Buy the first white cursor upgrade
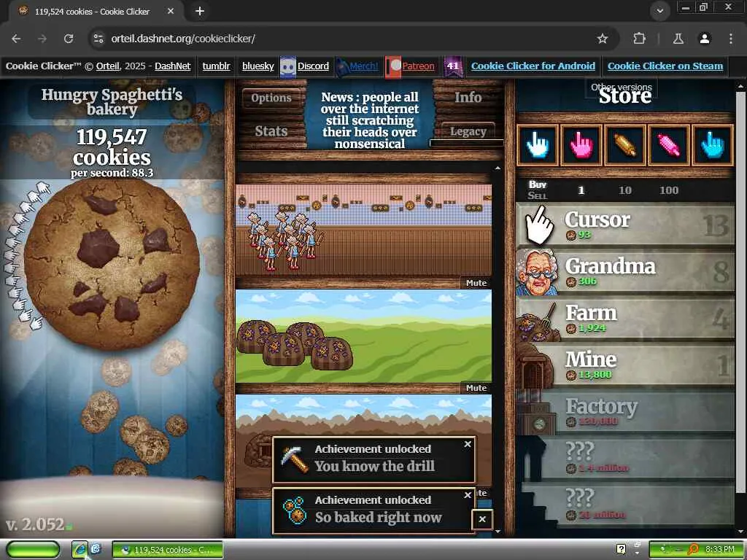 pos(538,145)
